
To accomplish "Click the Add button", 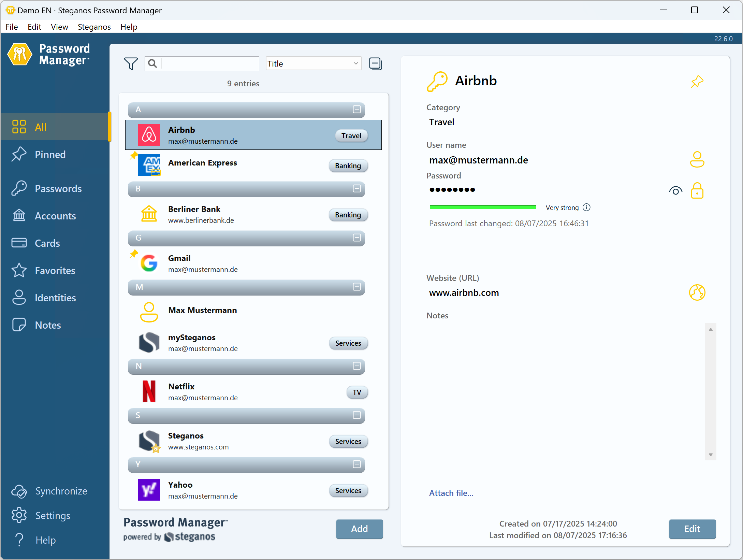I will click(359, 529).
